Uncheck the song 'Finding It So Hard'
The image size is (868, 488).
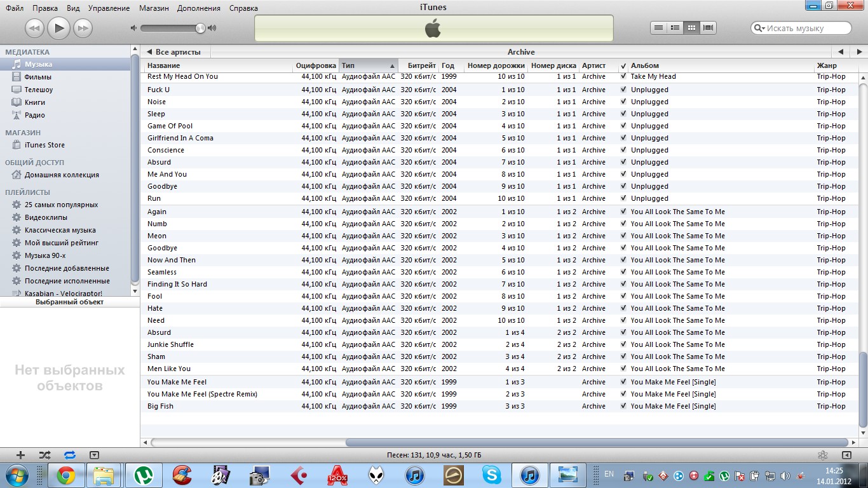point(623,284)
